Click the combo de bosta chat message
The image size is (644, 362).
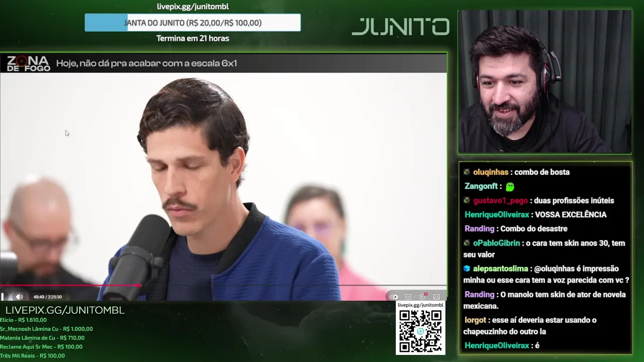point(542,172)
